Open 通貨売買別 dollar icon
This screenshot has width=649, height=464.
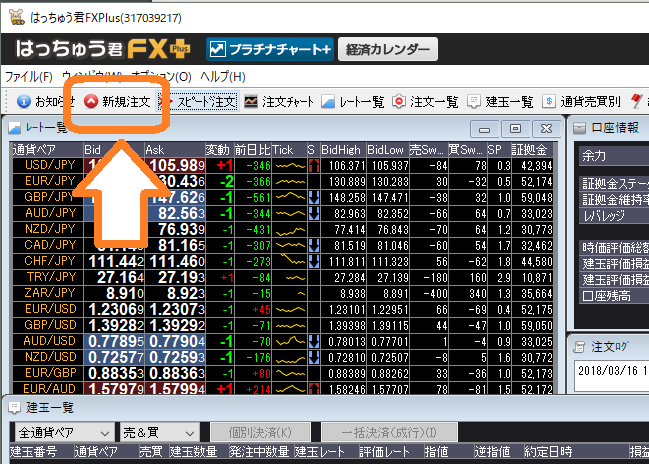click(548, 101)
